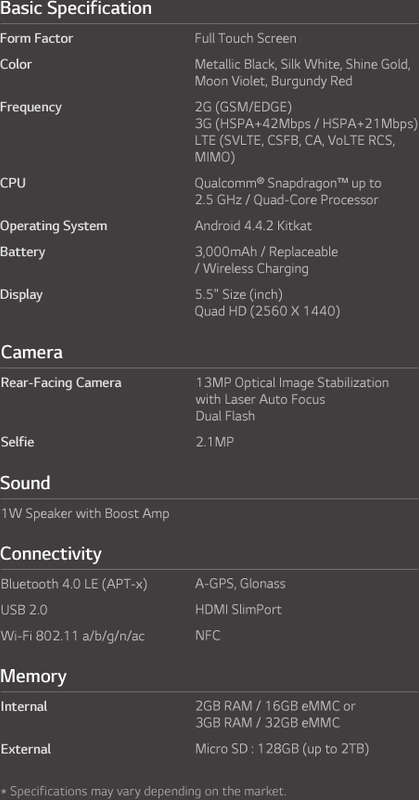Select the Frequency row label
The image size is (419, 800).
(x=31, y=108)
